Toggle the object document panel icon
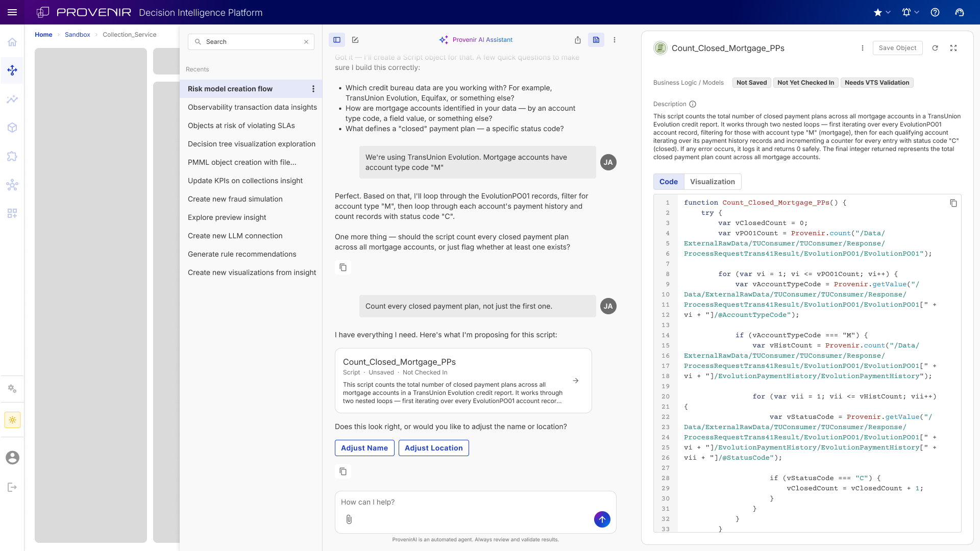The width and height of the screenshot is (980, 551). click(596, 40)
